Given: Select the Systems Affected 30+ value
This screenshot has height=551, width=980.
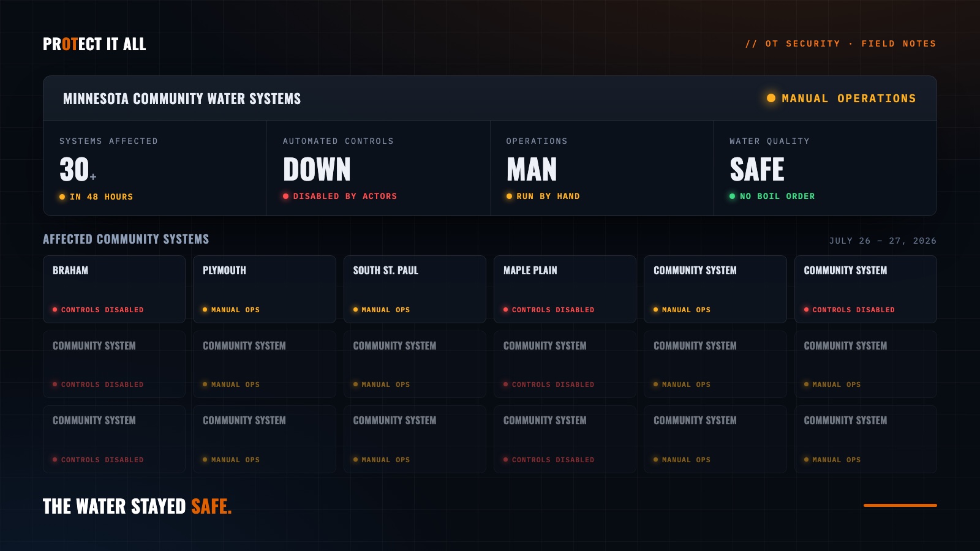Looking at the screenshot, I should [x=78, y=170].
